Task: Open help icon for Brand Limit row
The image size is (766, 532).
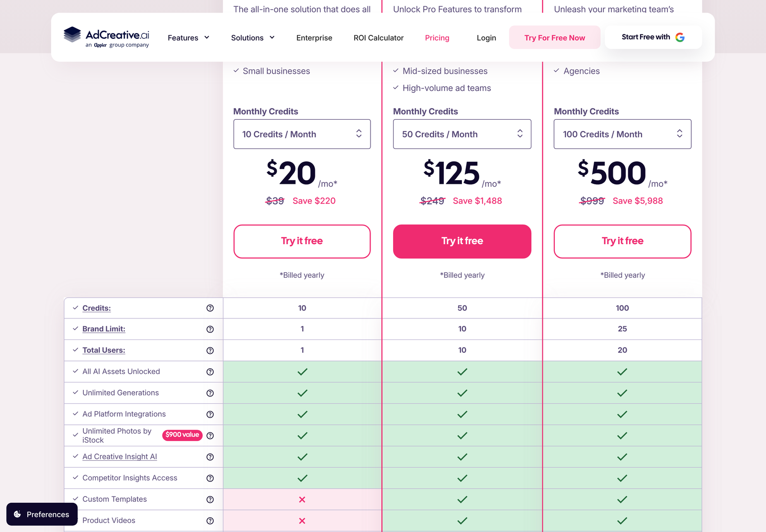Action: (210, 329)
